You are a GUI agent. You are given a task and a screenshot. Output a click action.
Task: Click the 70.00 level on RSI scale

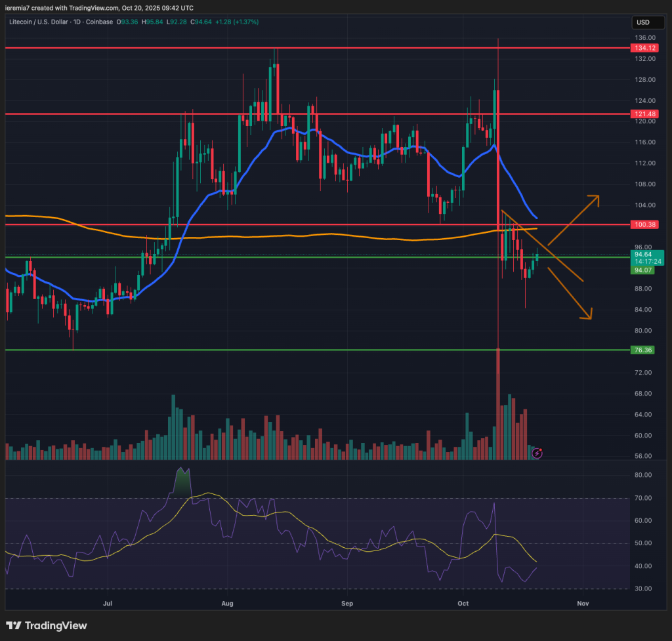(x=642, y=498)
